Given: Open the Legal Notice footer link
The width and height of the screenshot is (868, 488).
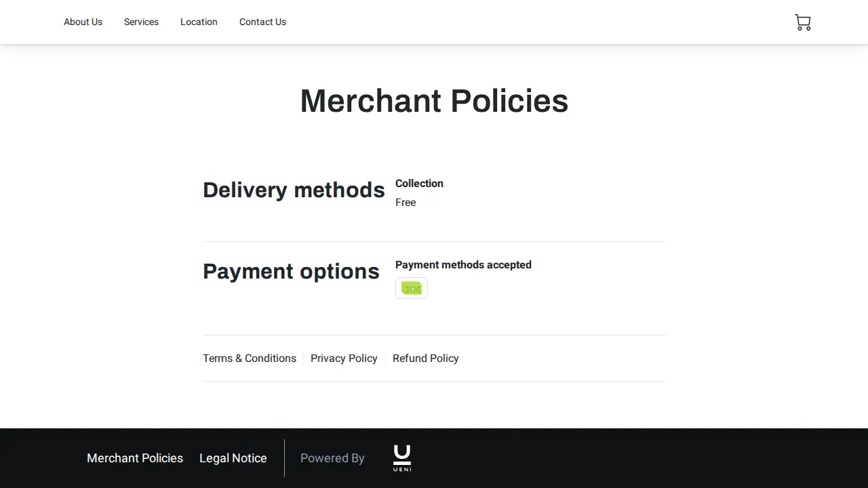Looking at the screenshot, I should coord(233,458).
